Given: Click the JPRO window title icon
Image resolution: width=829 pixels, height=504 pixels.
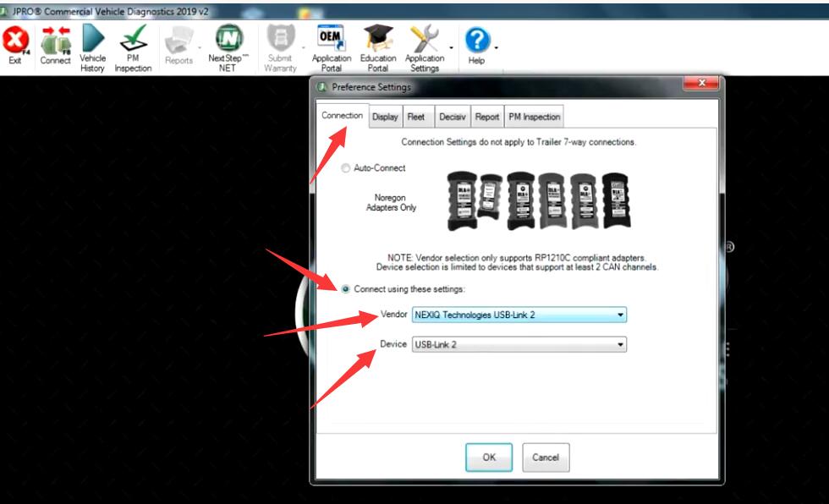Looking at the screenshot, I should (x=4, y=10).
